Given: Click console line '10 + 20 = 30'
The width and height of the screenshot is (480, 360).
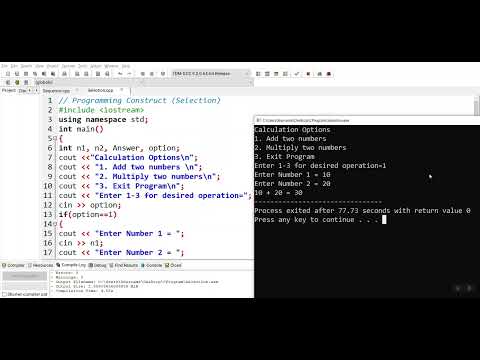Looking at the screenshot, I should click(x=278, y=193).
